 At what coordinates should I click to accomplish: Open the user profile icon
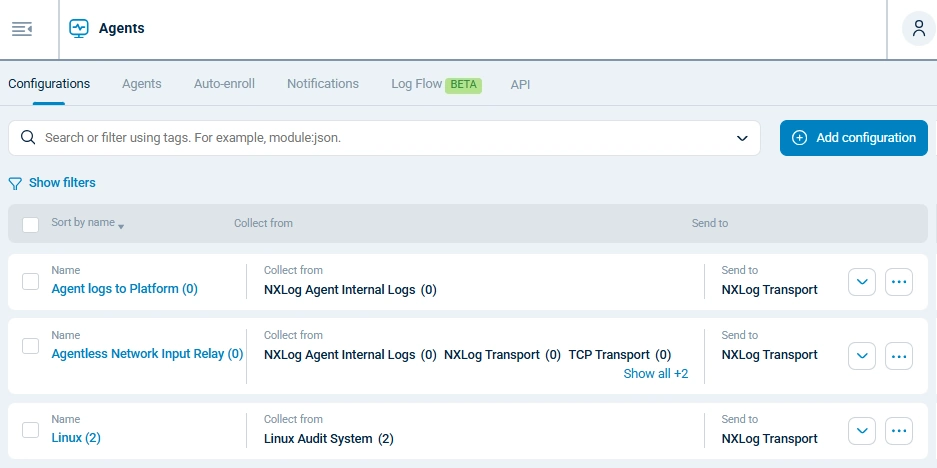(x=918, y=29)
